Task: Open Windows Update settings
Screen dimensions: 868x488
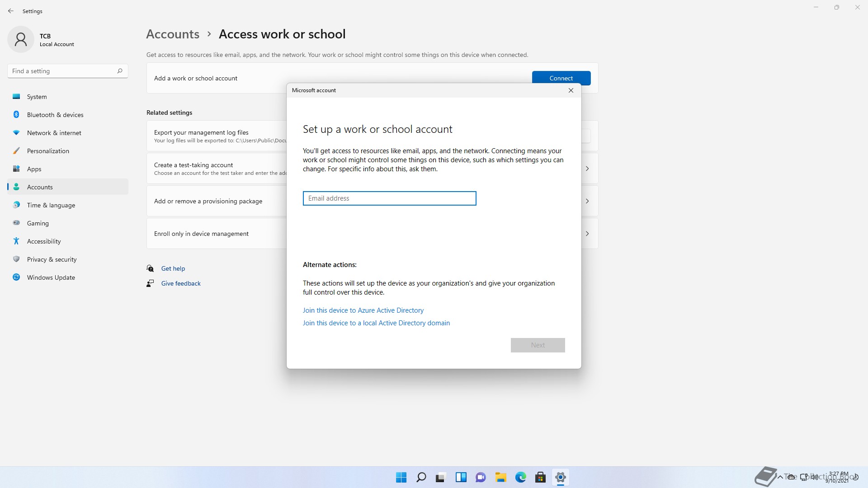Action: point(68,277)
